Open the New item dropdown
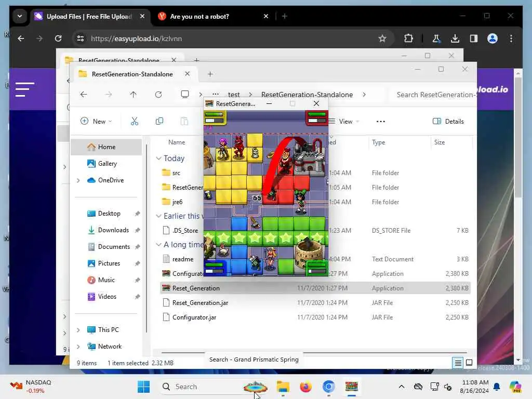532x399 pixels. click(x=96, y=121)
